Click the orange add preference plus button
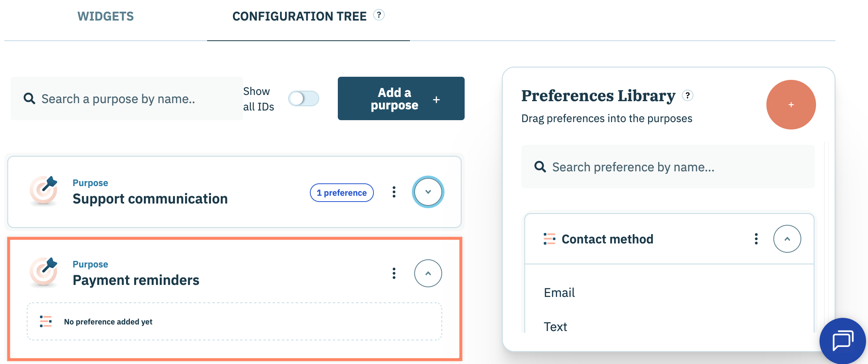 coord(791,105)
